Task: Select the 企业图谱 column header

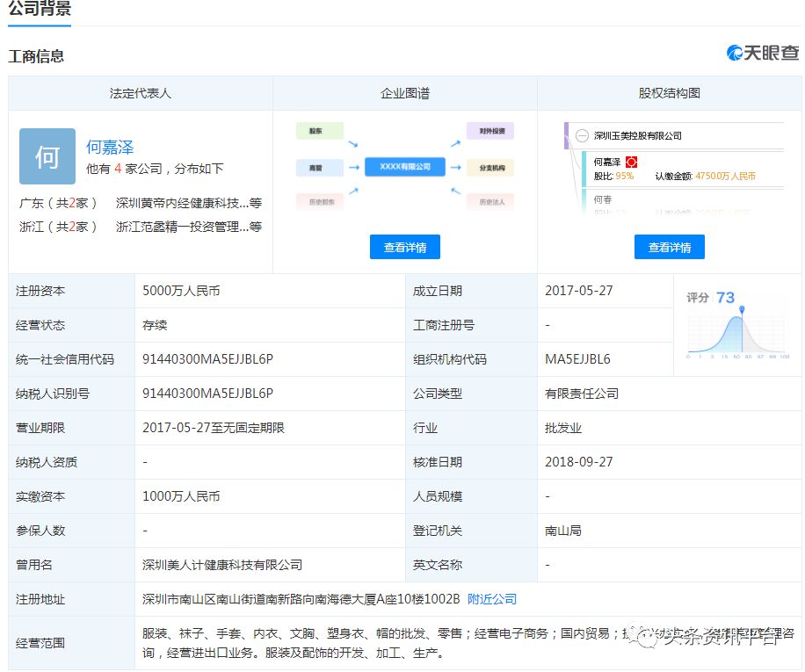Action: click(x=404, y=93)
